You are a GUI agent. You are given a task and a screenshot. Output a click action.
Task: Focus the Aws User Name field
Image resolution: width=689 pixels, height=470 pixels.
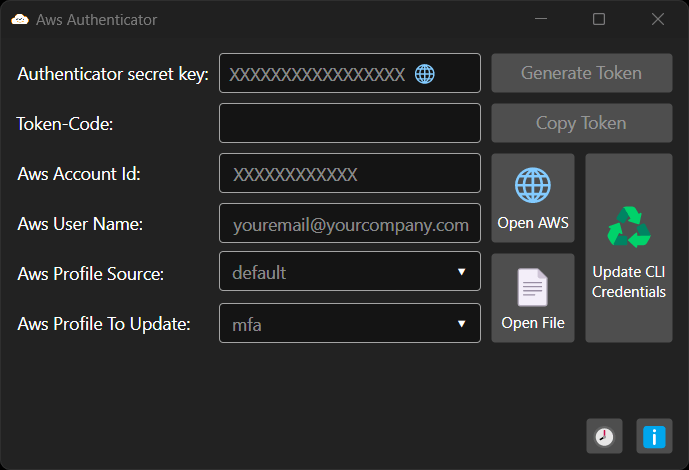(x=350, y=223)
